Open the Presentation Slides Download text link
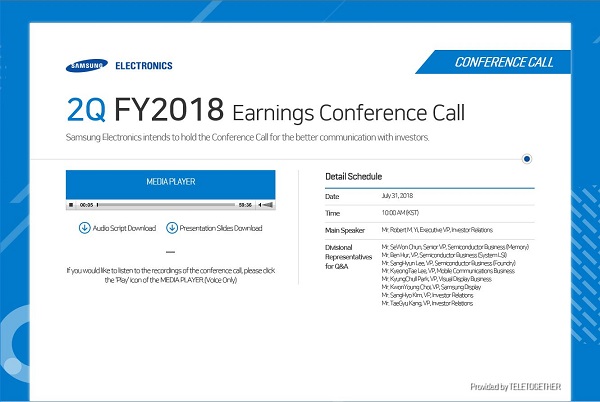Image resolution: width=600 pixels, height=402 pixels. (220, 227)
